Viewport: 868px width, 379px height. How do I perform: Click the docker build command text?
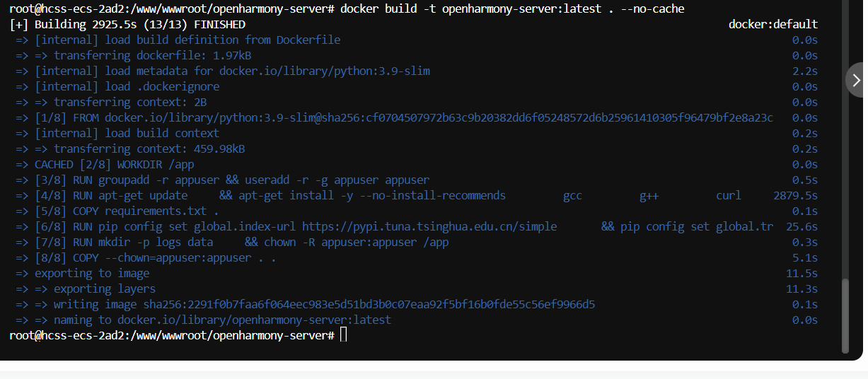coord(512,8)
